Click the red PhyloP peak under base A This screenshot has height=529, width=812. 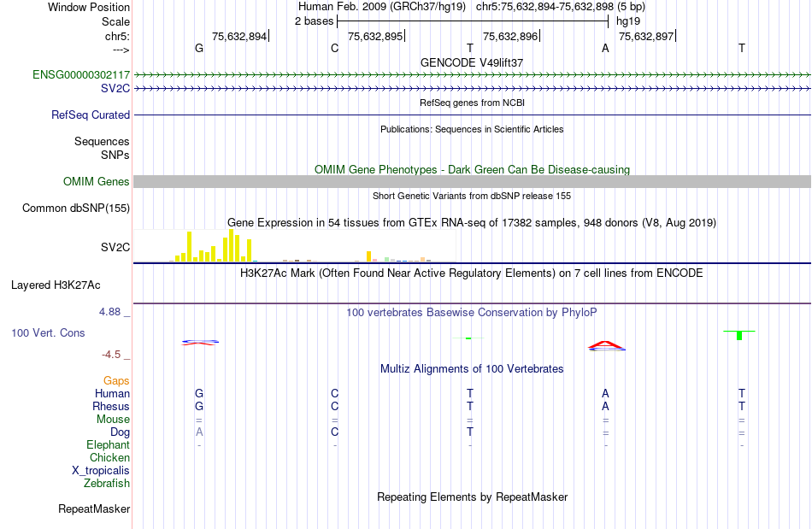coord(606,345)
